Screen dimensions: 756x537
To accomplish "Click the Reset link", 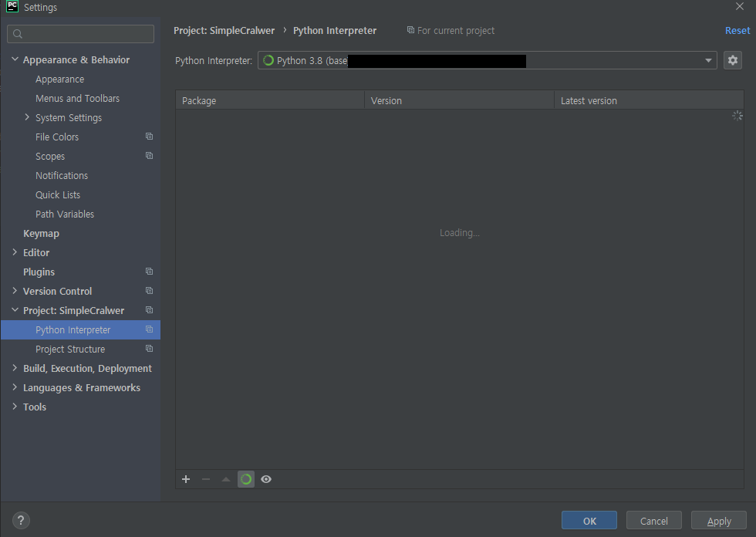I will (x=737, y=30).
